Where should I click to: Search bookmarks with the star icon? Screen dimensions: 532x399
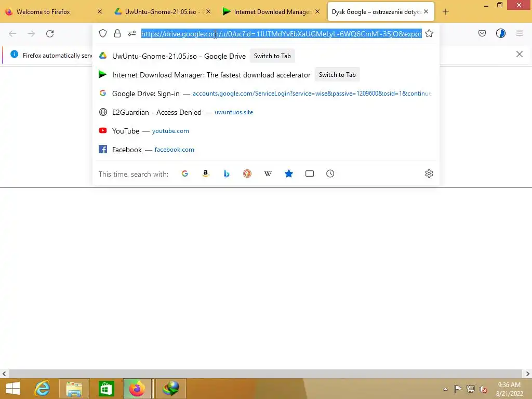tap(289, 174)
